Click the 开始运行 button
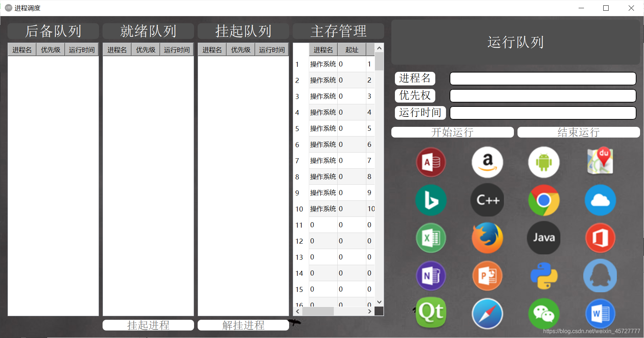 point(452,132)
